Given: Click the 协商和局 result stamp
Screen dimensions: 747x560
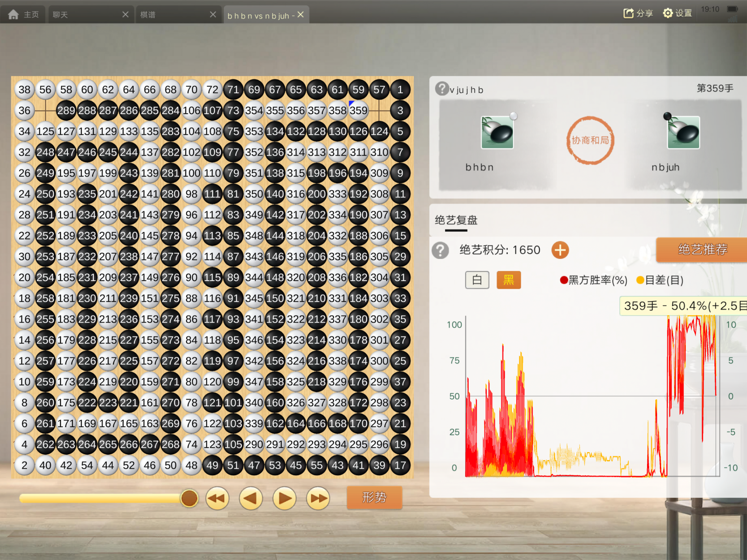Looking at the screenshot, I should (590, 140).
